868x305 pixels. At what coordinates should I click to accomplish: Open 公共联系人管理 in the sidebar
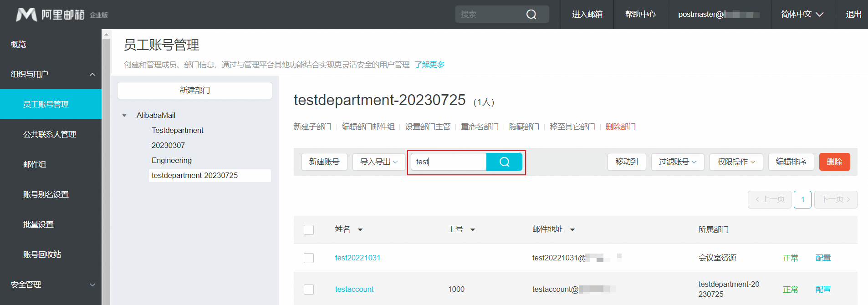(x=51, y=134)
